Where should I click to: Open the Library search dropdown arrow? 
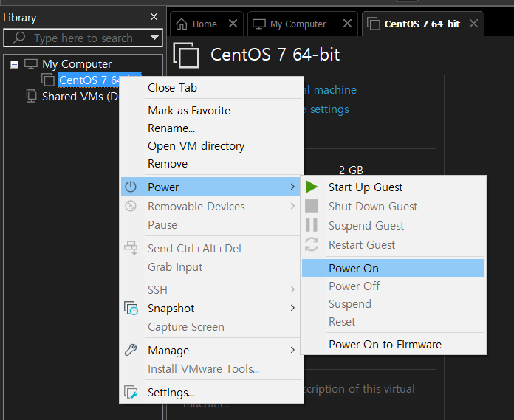(x=154, y=38)
